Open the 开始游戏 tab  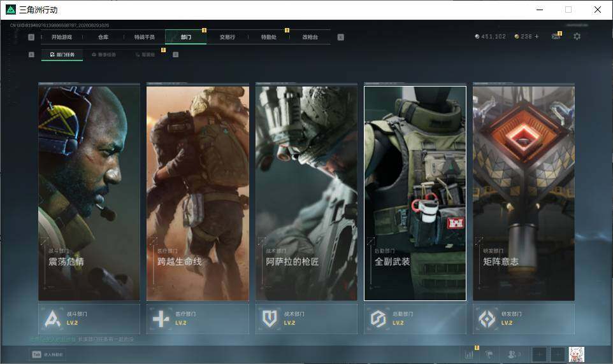[62, 37]
